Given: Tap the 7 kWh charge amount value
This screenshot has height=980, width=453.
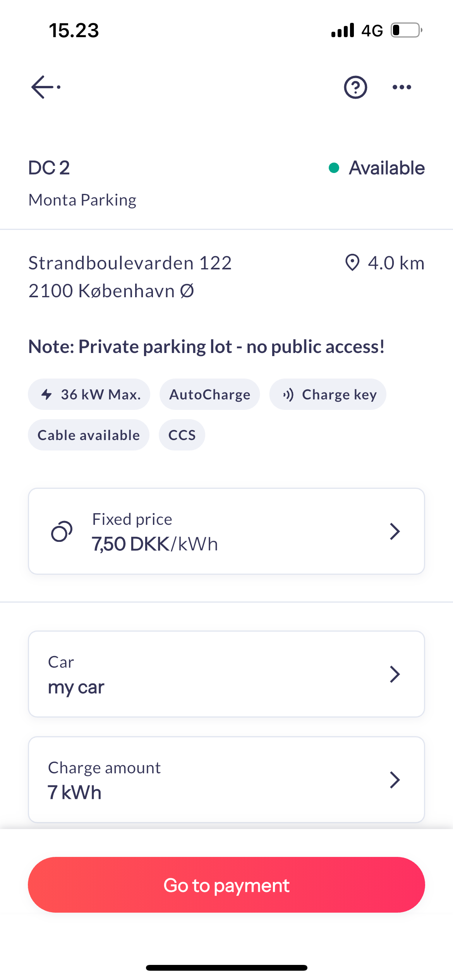Looking at the screenshot, I should pyautogui.click(x=74, y=792).
